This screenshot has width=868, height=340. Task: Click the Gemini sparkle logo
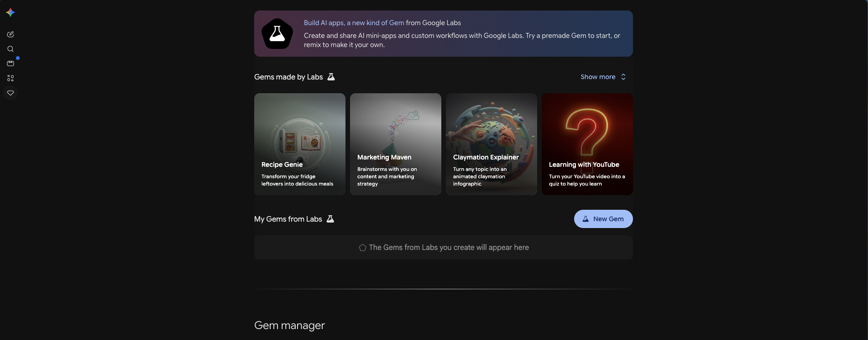(10, 12)
